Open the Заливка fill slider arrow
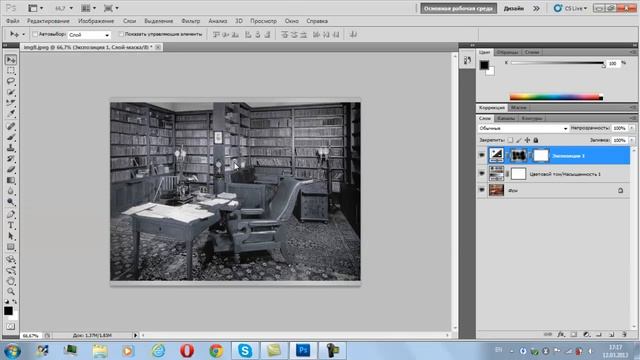The height and width of the screenshot is (360, 640). click(632, 140)
